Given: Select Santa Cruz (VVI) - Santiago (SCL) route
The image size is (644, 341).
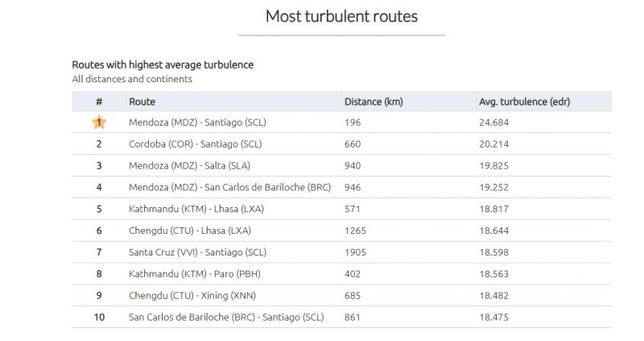Looking at the screenshot, I should [x=197, y=252].
